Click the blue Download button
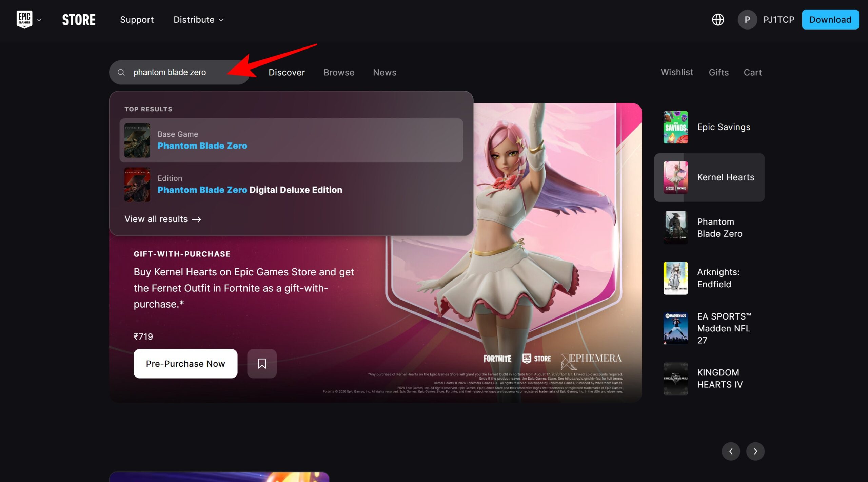868x482 pixels. click(x=830, y=20)
